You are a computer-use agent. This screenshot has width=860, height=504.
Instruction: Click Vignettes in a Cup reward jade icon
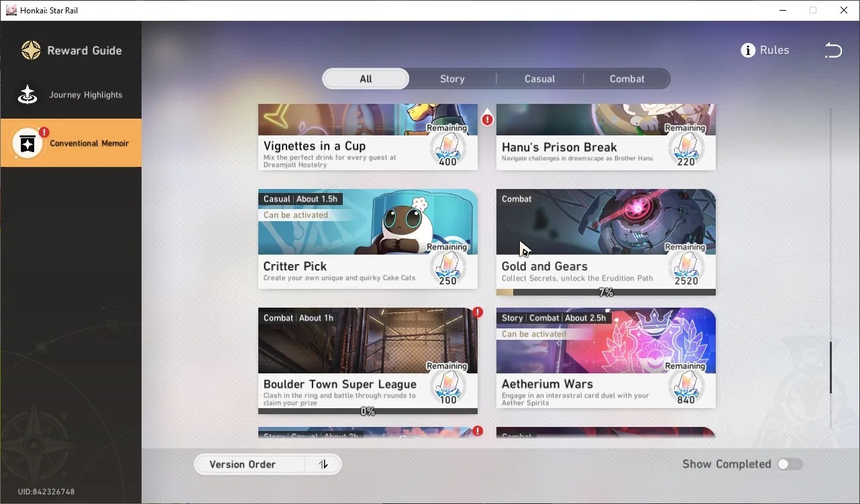pyautogui.click(x=447, y=147)
